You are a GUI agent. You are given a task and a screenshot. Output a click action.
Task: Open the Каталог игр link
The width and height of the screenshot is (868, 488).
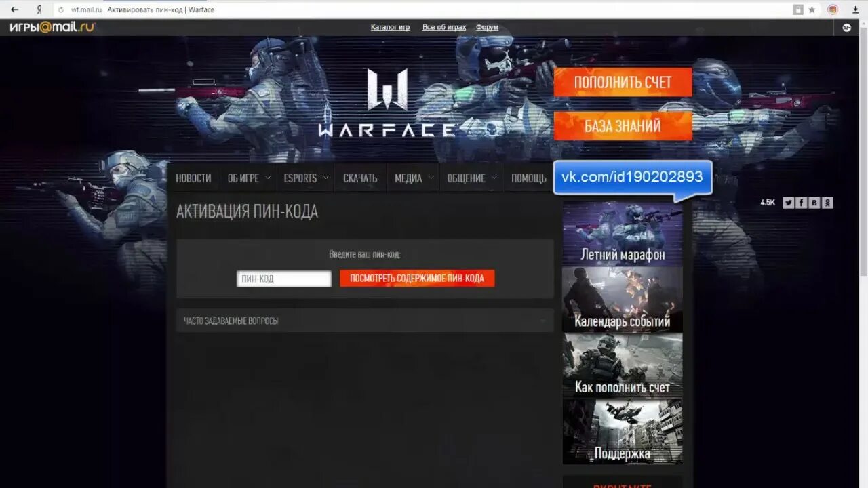click(x=390, y=27)
